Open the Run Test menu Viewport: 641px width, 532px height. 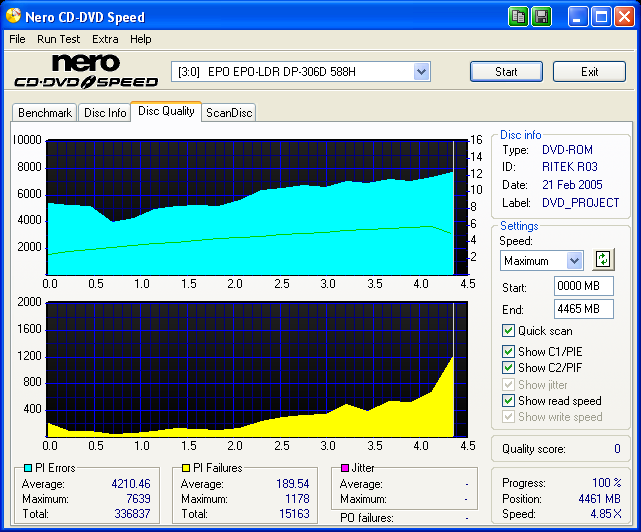[x=59, y=39]
